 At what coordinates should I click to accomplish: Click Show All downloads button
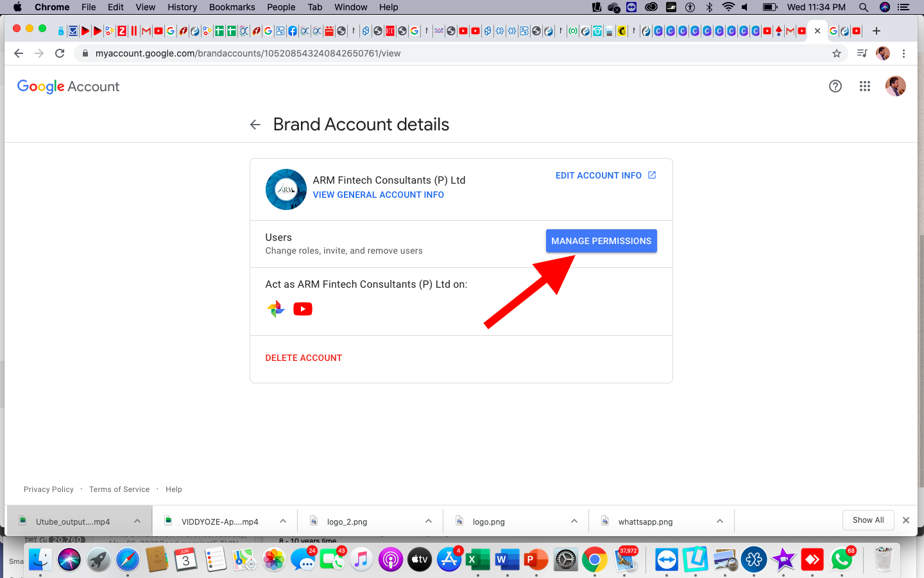point(868,520)
